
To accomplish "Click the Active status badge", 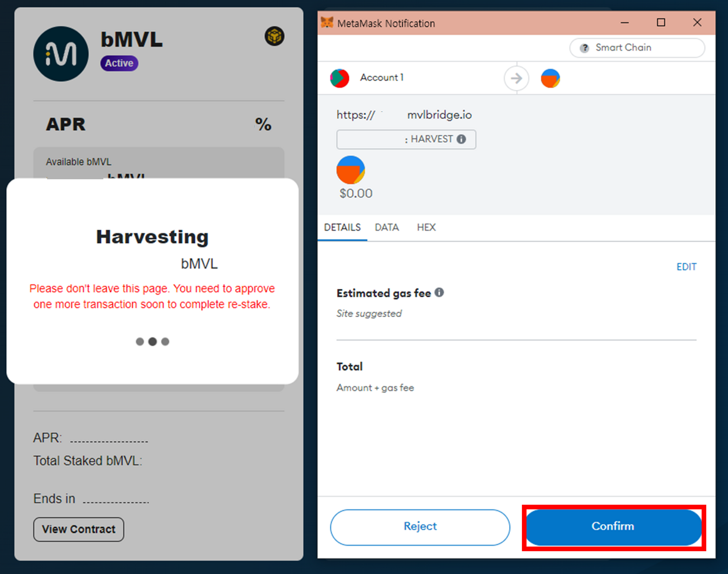I will pyautogui.click(x=119, y=63).
